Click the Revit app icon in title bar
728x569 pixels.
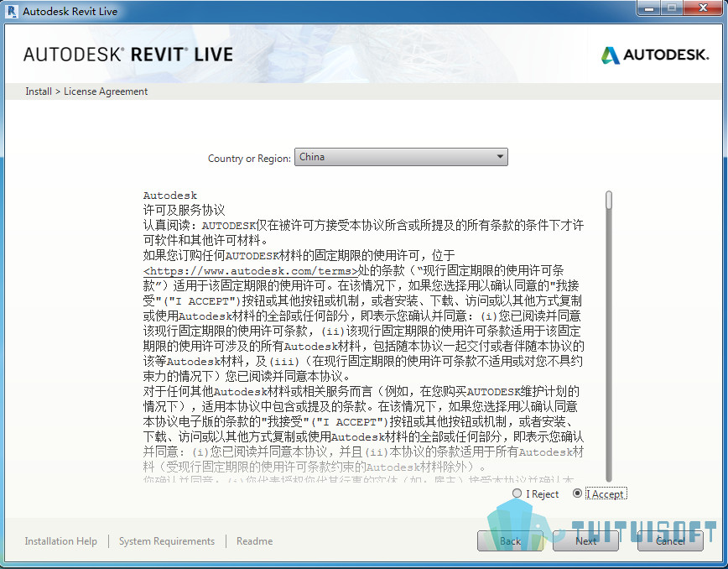(11, 11)
